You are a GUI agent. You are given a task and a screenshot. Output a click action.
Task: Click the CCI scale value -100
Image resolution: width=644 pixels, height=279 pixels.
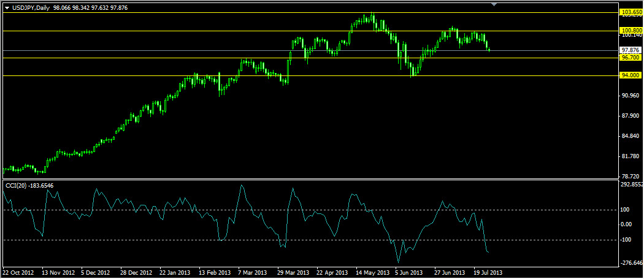coord(627,240)
